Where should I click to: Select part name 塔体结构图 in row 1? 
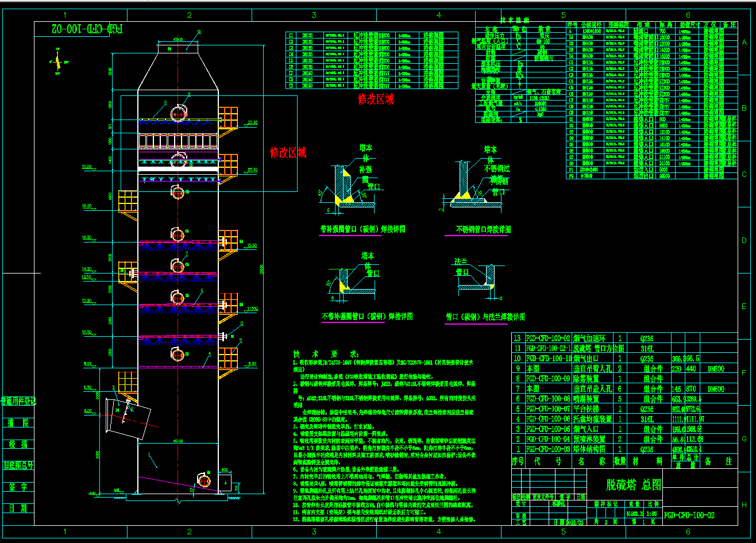tap(589, 449)
